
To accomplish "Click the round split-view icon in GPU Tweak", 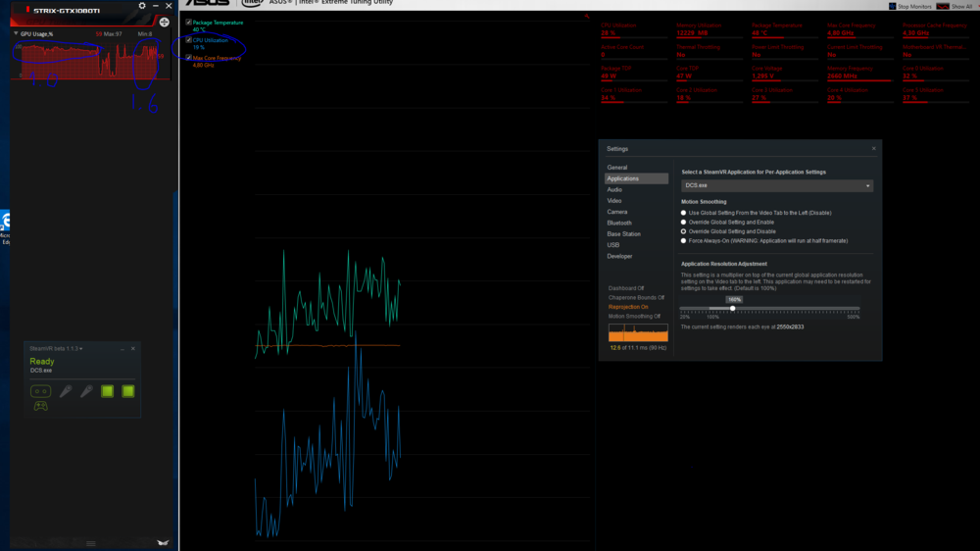I will [x=164, y=23].
